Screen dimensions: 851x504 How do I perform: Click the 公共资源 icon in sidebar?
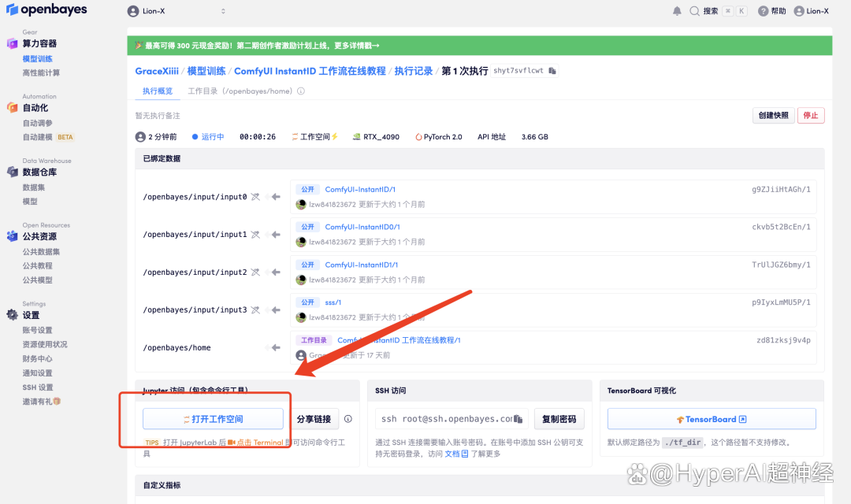click(x=12, y=236)
